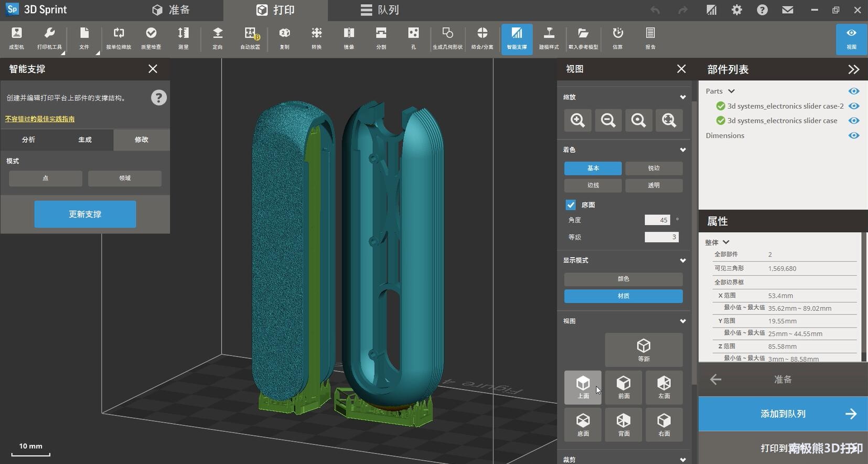This screenshot has height=464, width=868.
Task: Open the best-practices guide link
Action: 40,119
